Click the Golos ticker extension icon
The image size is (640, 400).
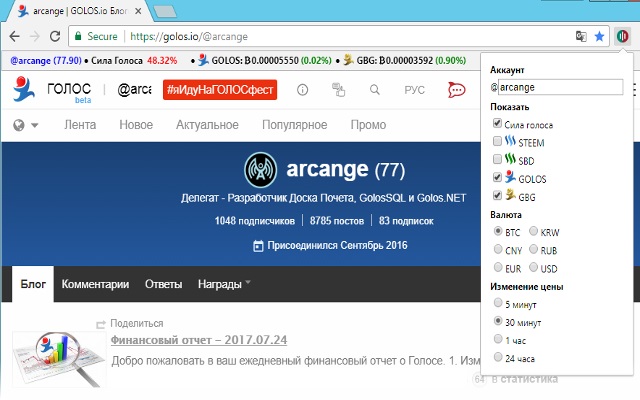(622, 36)
